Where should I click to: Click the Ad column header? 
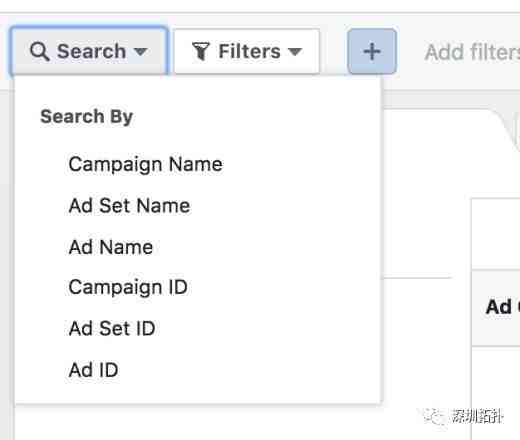[x=500, y=307]
